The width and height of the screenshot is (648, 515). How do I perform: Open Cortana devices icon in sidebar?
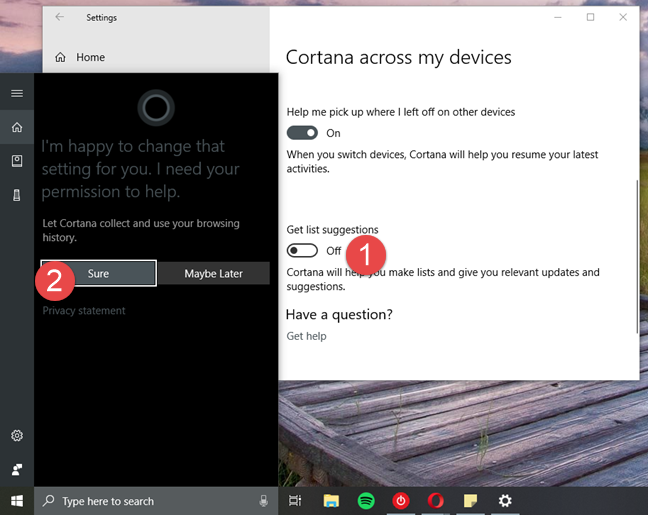point(17,195)
